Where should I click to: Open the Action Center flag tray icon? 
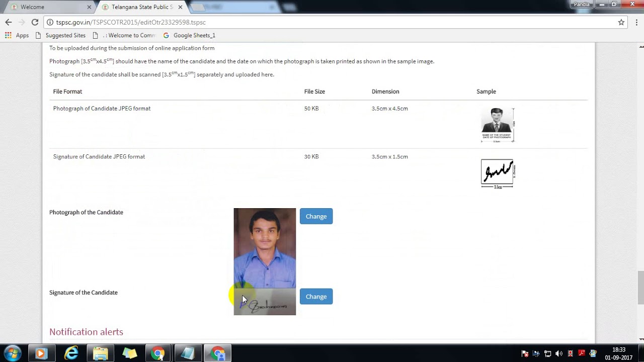point(525,353)
